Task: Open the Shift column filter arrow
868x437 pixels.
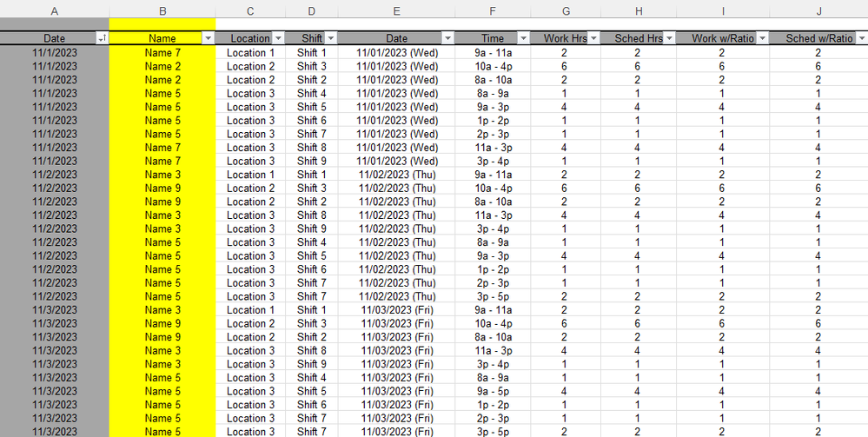Action: click(x=330, y=38)
